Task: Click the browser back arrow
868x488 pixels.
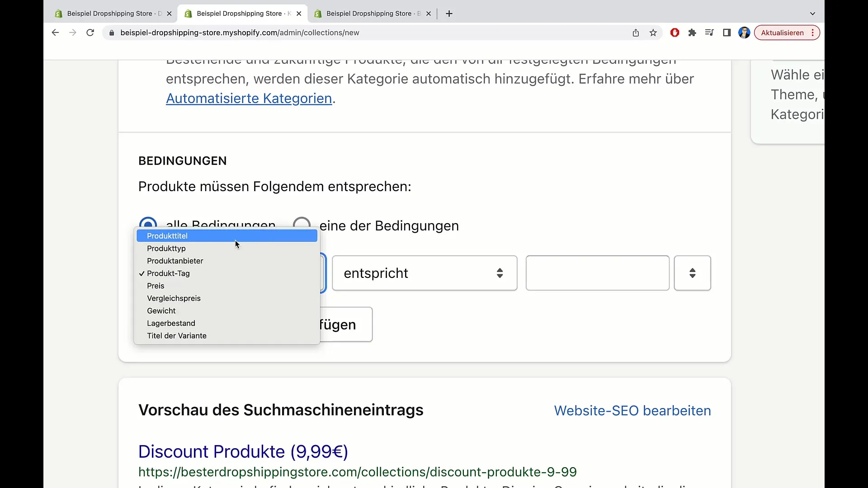Action: click(55, 33)
